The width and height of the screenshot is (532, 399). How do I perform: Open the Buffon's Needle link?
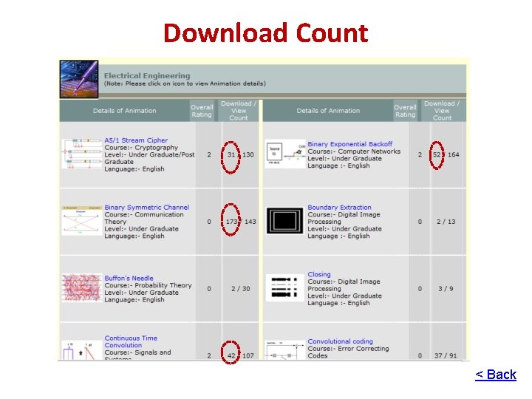(129, 279)
